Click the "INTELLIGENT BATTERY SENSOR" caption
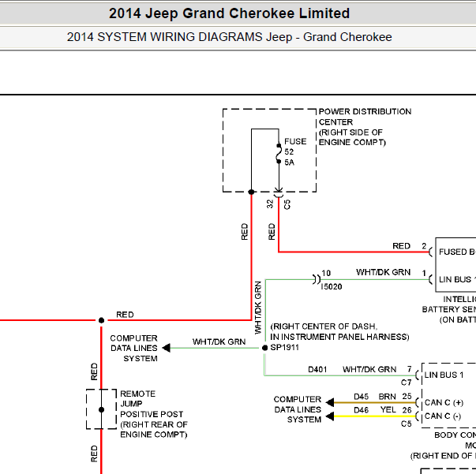Screen dimensions: 476x474 (449, 310)
